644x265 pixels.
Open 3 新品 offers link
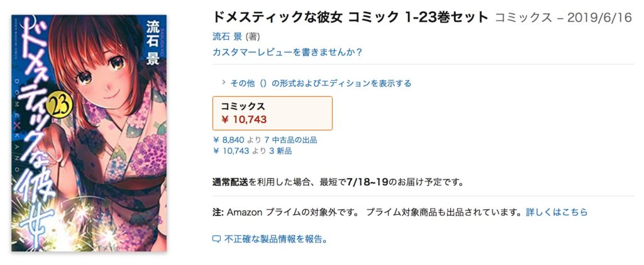pyautogui.click(x=280, y=151)
